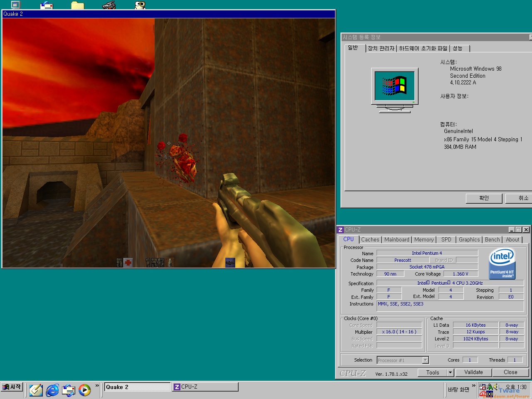The image size is (532, 399).
Task: Open the Graphics tab in CPU-Z
Action: (x=469, y=240)
